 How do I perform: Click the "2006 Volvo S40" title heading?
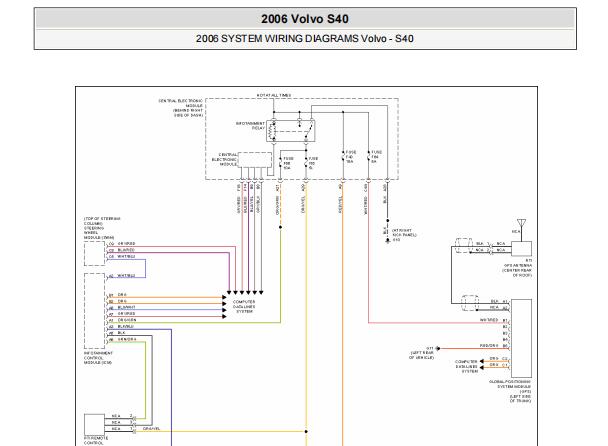(x=305, y=19)
